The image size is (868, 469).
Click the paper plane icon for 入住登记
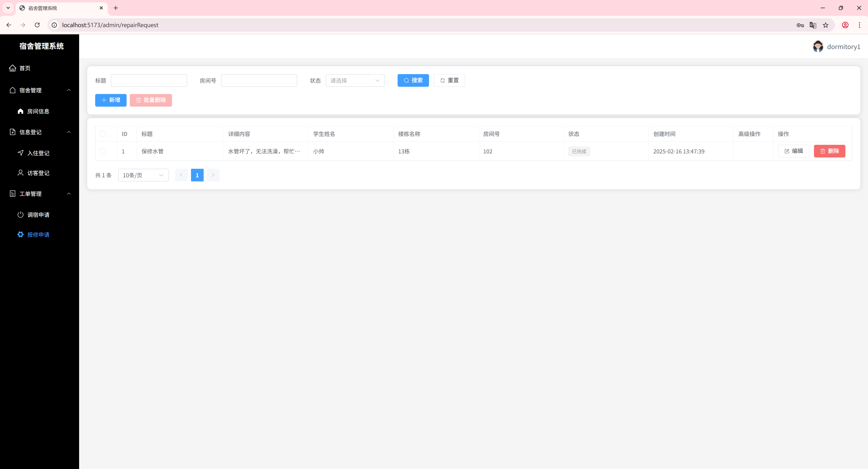point(21,153)
